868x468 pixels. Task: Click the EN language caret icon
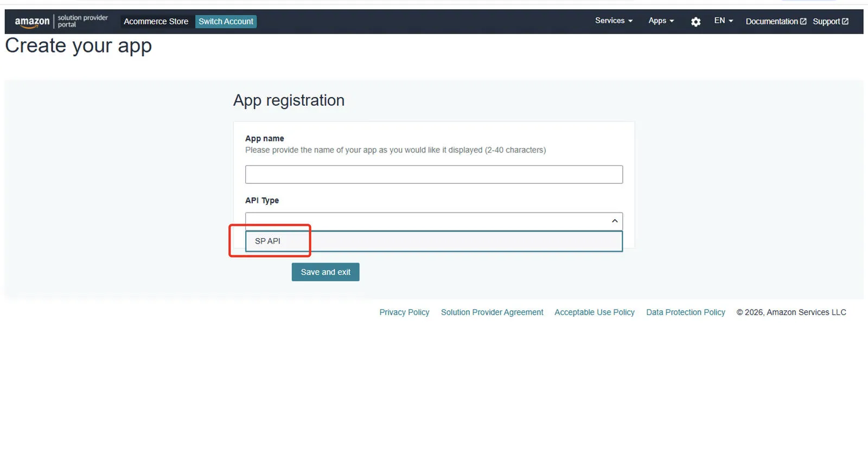click(x=730, y=21)
